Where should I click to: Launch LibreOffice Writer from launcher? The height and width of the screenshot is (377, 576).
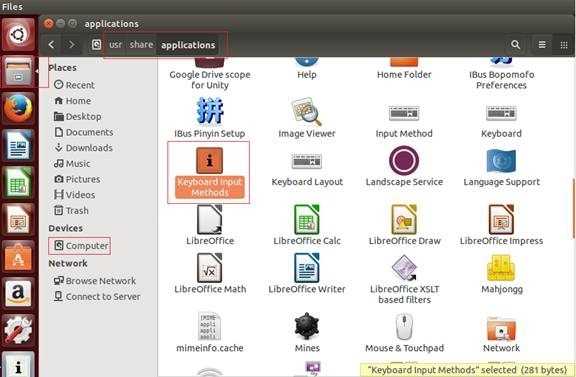pyautogui.click(x=18, y=146)
